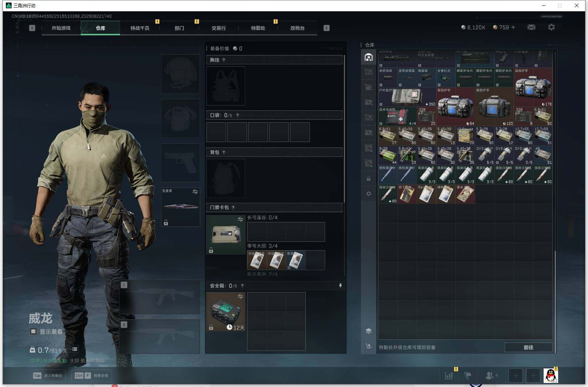The width and height of the screenshot is (588, 387).
Task: Select the 全景红点 sight attachment
Action: [x=446, y=78]
